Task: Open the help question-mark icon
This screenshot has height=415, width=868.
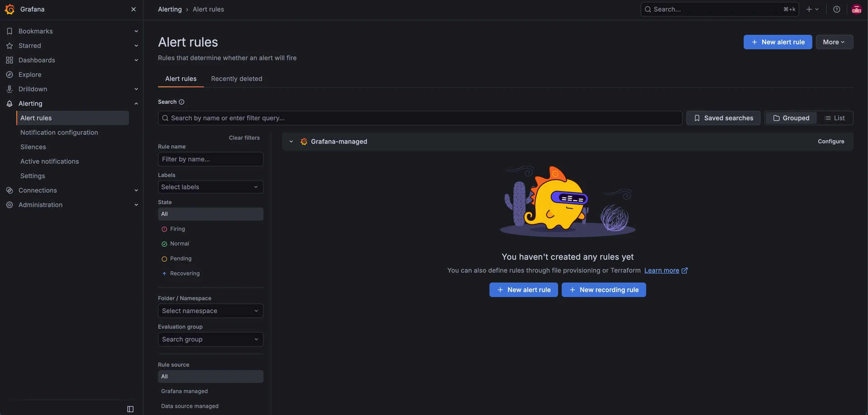Action: click(x=837, y=9)
